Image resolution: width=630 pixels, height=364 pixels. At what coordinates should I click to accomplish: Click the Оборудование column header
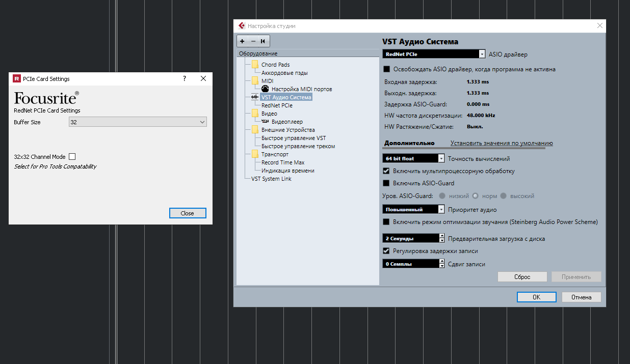(x=308, y=53)
